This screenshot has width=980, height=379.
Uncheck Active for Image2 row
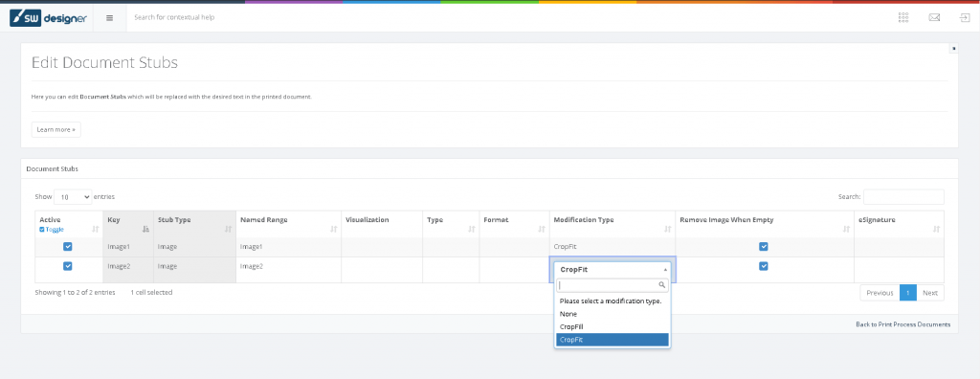point(68,266)
